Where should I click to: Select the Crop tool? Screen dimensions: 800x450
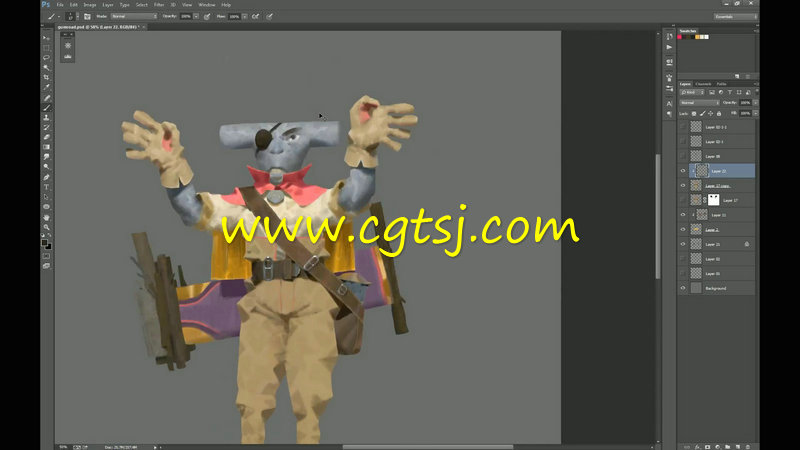click(x=46, y=78)
